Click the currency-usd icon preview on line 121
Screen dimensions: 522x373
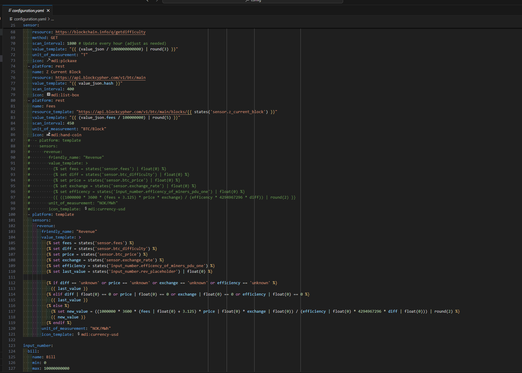pyautogui.click(x=79, y=334)
